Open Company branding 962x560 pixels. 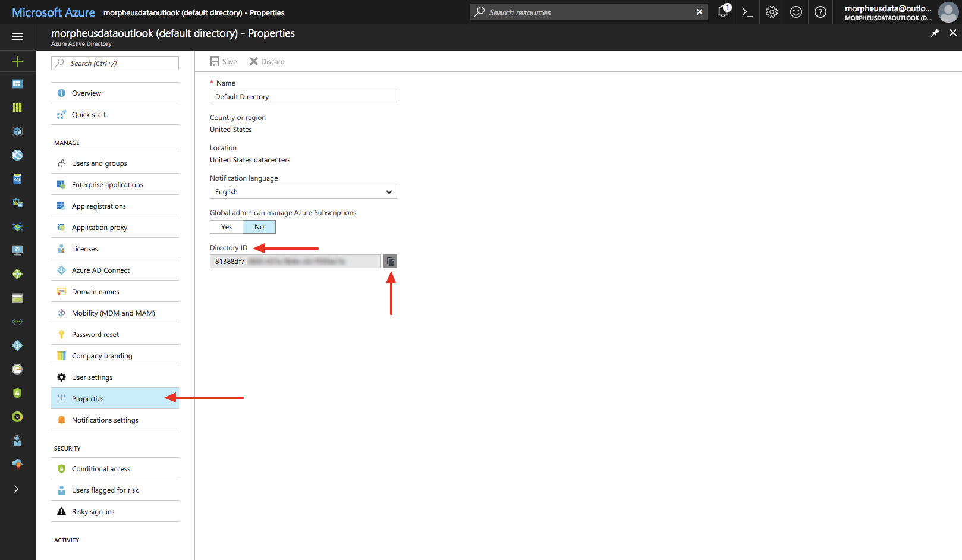(115, 356)
